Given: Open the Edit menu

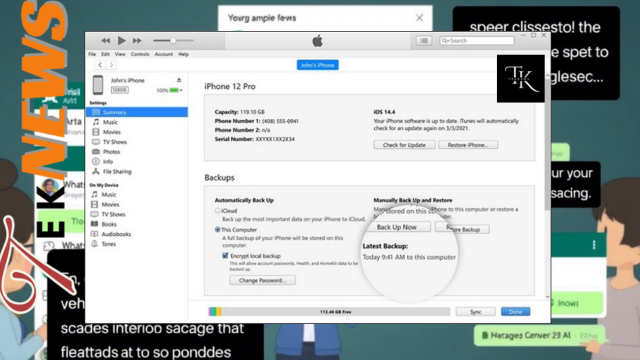Looking at the screenshot, I should [105, 54].
